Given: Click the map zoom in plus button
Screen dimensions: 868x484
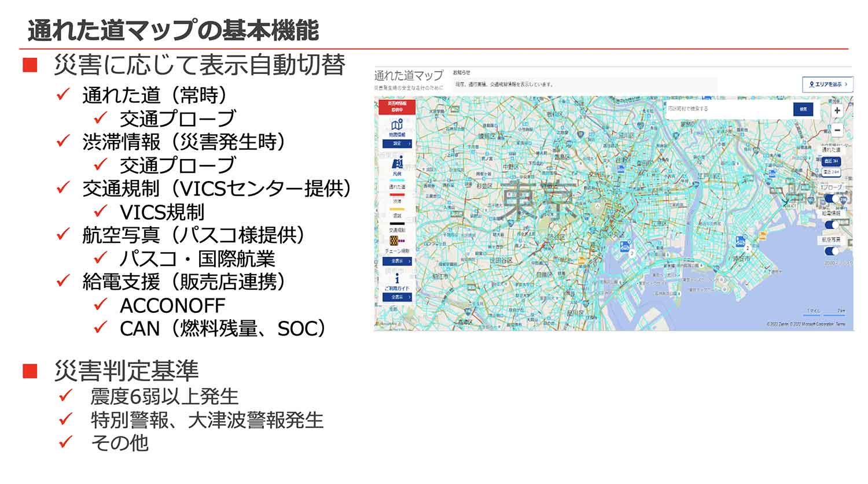Looking at the screenshot, I should 837,110.
